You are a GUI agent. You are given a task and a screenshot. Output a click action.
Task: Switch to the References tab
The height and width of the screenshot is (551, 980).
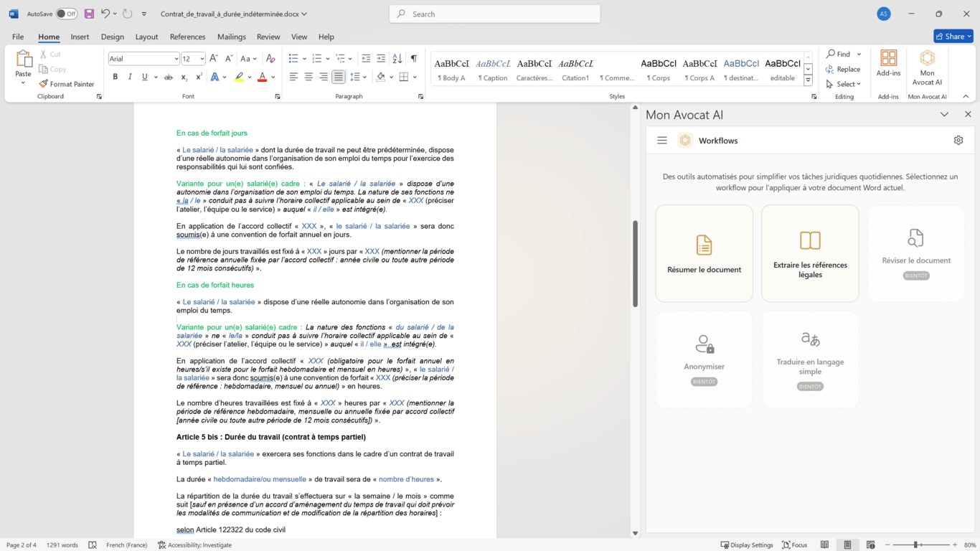(x=187, y=37)
